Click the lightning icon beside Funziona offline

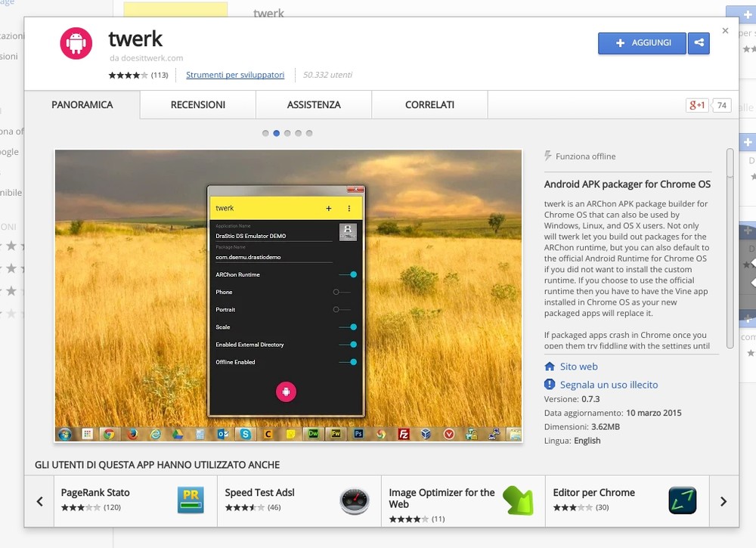pos(547,156)
